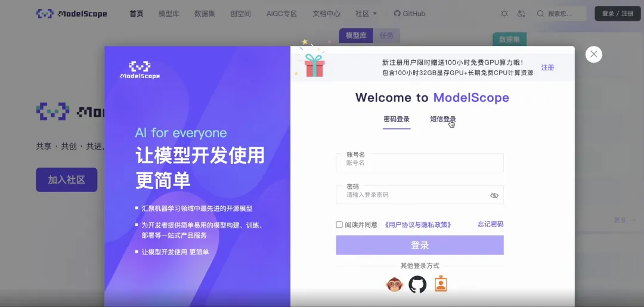Switch to the 短信登录 tab
Screen dimensions: 644x307
click(442, 119)
